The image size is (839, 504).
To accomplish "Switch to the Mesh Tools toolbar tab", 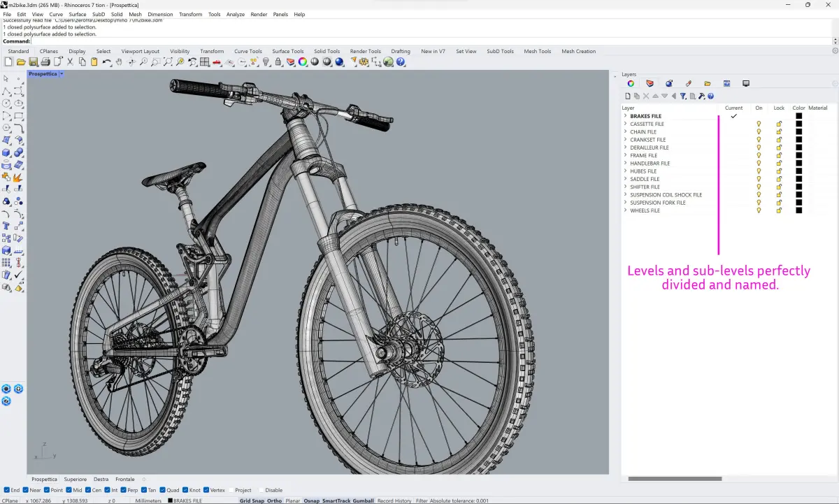I will pos(538,51).
